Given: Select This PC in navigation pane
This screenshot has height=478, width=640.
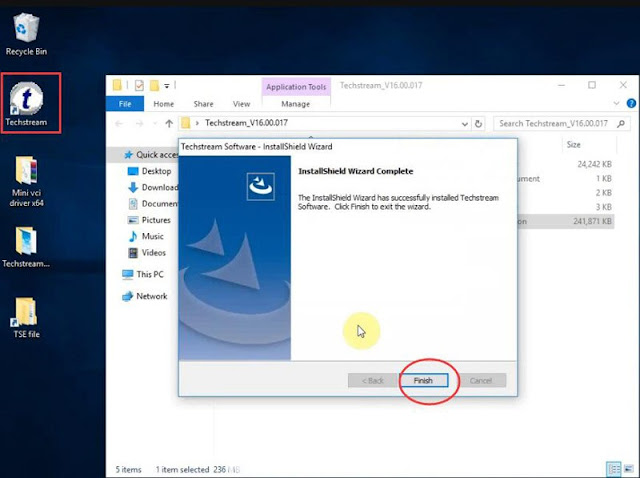Looking at the screenshot, I should [x=143, y=274].
